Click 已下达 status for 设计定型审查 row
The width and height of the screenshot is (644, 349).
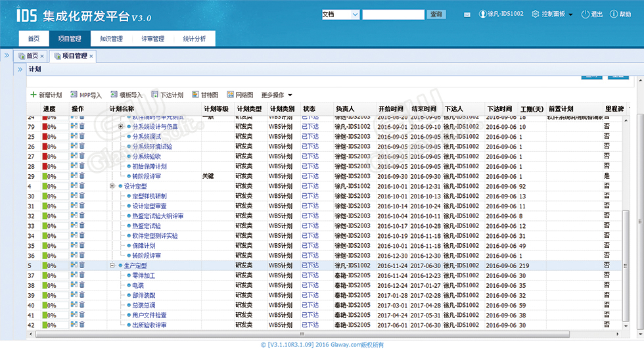pos(310,206)
